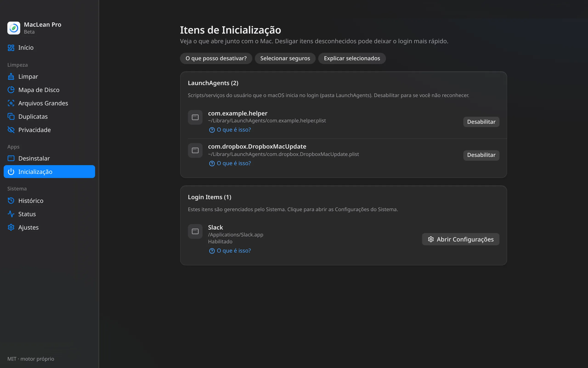Click 'O que posso desativar?' chip
Image resolution: width=588 pixels, height=368 pixels.
point(216,58)
